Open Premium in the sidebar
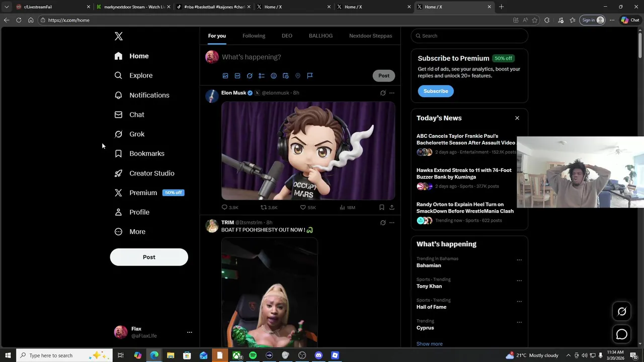The height and width of the screenshot is (362, 644). tap(149, 193)
